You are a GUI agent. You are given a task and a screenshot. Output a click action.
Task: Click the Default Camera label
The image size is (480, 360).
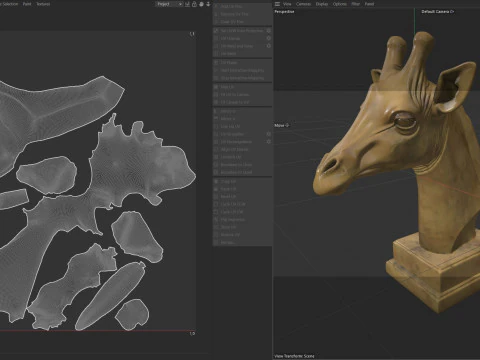pos(438,12)
